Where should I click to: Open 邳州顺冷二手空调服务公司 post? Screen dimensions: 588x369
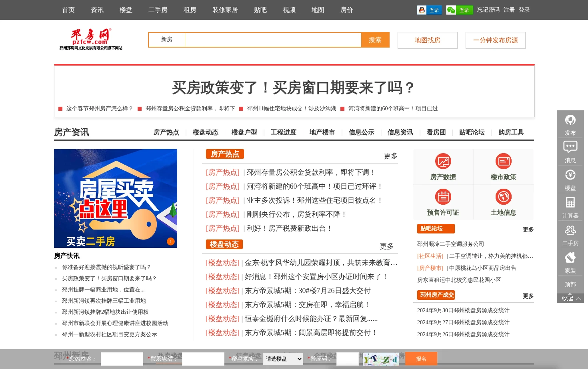coord(450,244)
